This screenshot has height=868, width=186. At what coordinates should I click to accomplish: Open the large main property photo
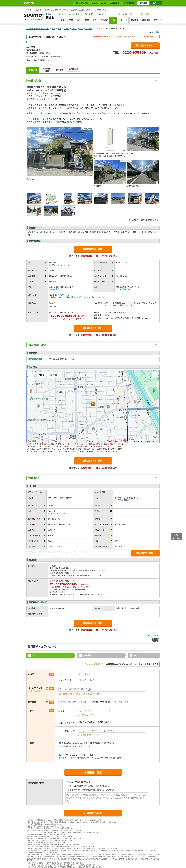60,152
